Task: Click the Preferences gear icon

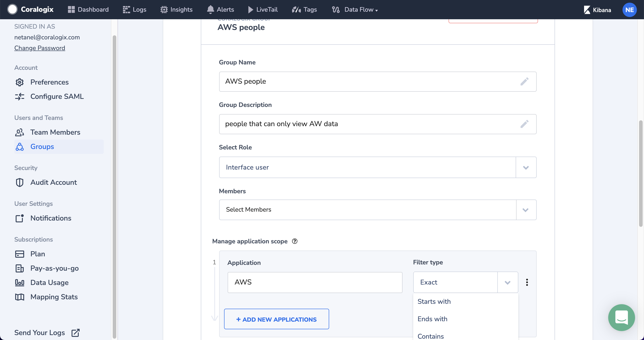Action: 19,82
